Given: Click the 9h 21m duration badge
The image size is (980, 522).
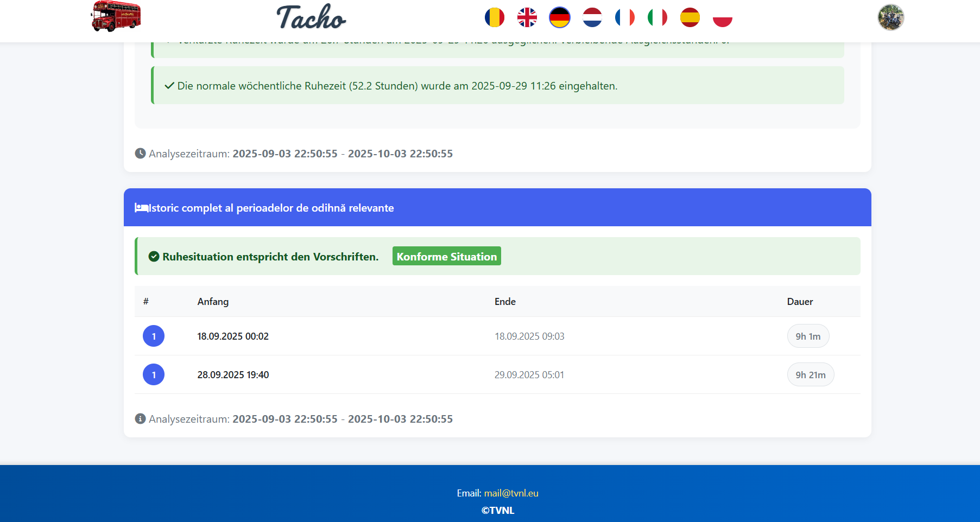Looking at the screenshot, I should [810, 375].
